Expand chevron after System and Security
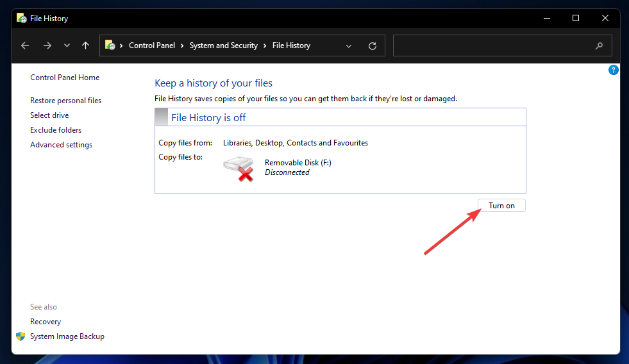Image resolution: width=629 pixels, height=364 pixels. pos(265,45)
